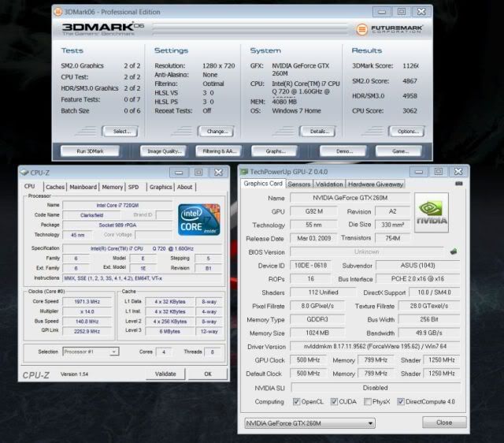Open the GPU selector dropdown in GPU-Z

(x=309, y=423)
